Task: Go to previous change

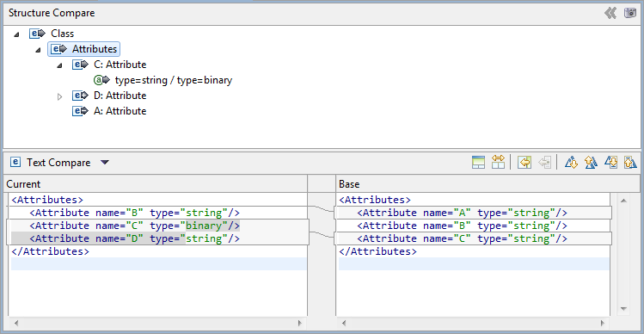Action: [630, 163]
